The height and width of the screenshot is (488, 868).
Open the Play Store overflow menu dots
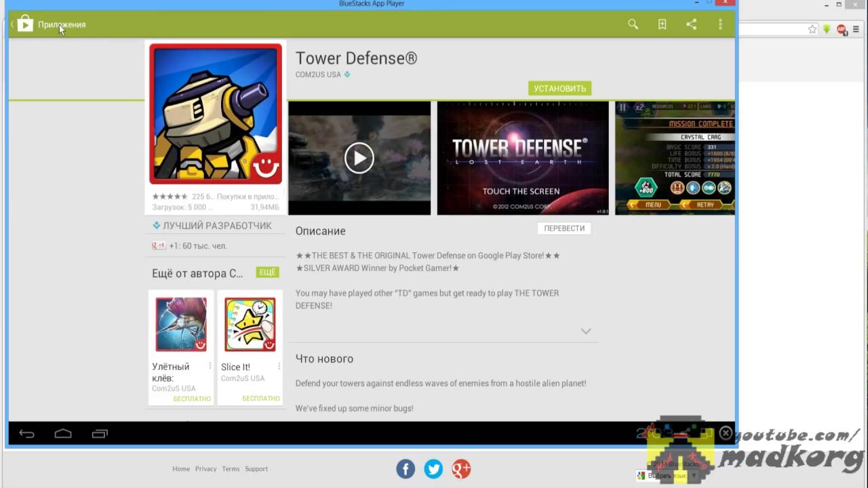720,24
